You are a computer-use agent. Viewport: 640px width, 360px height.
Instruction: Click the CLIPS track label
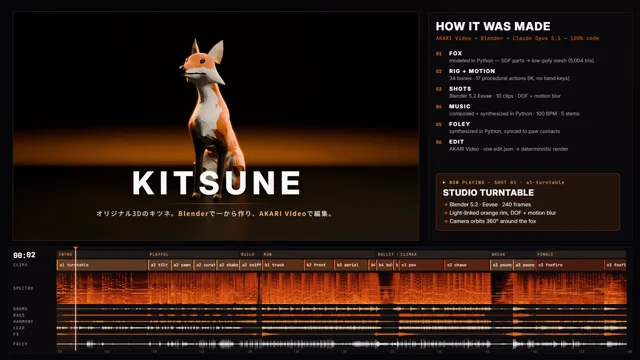coord(20,265)
